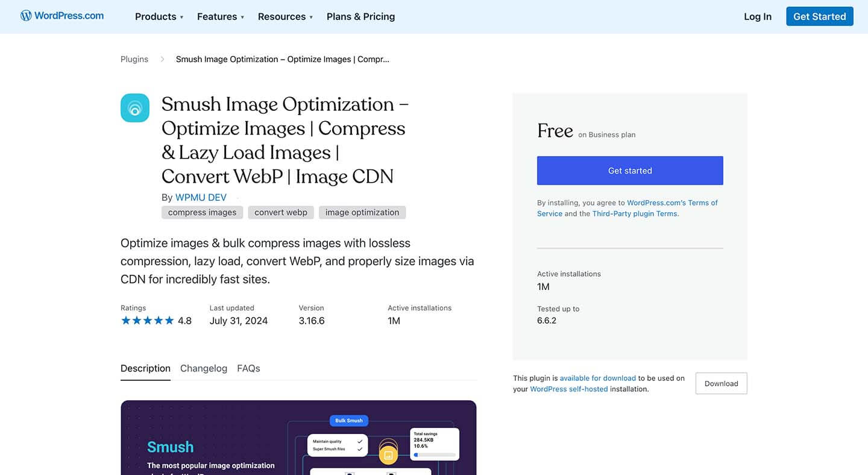The image size is (868, 475).
Task: Click the Total savings progress bar
Action: [435, 455]
